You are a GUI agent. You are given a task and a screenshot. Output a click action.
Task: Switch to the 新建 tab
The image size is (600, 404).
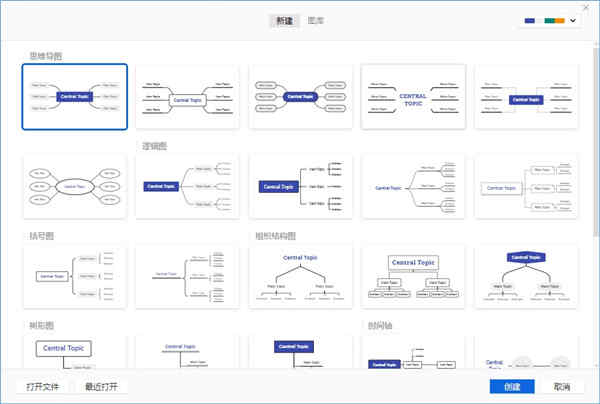284,21
